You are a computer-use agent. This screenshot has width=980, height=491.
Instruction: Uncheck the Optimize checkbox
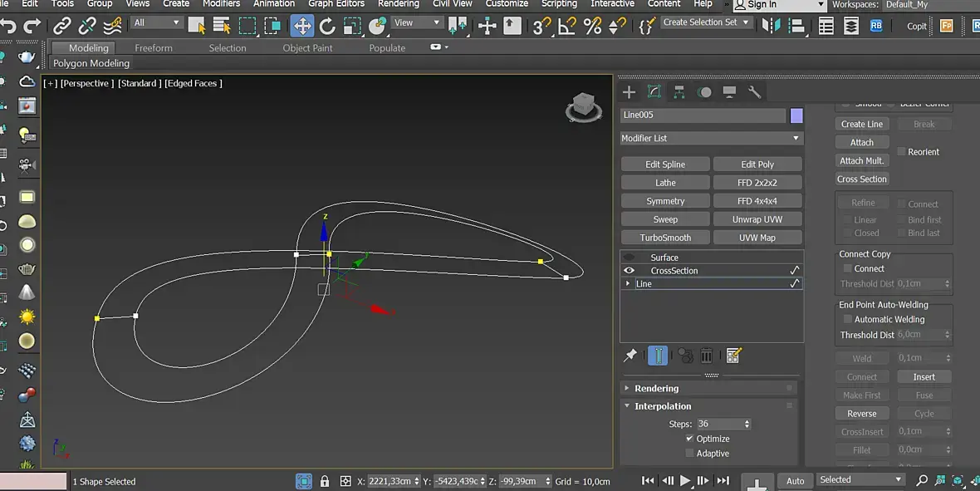pyautogui.click(x=689, y=439)
